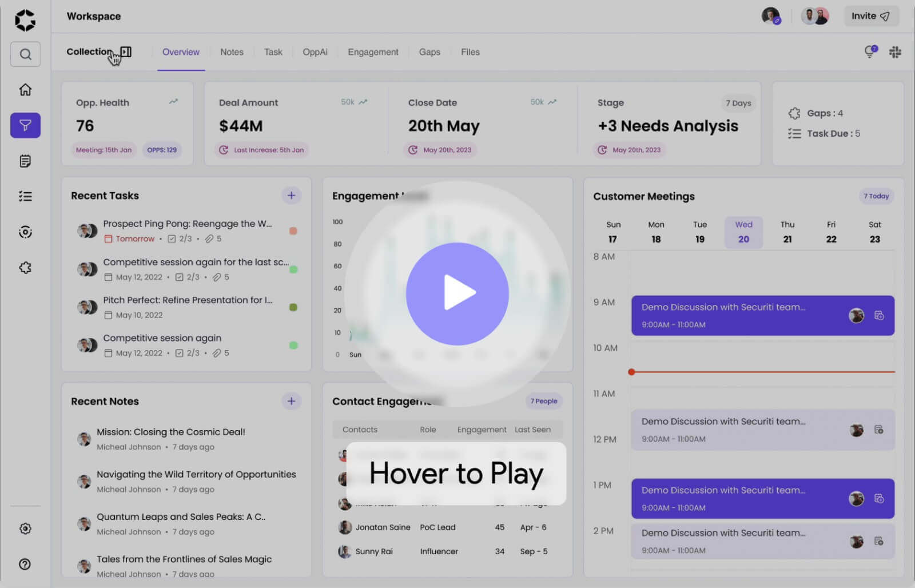The height and width of the screenshot is (588, 915).
Task: Switch to the Engagement tab
Action: coord(373,52)
